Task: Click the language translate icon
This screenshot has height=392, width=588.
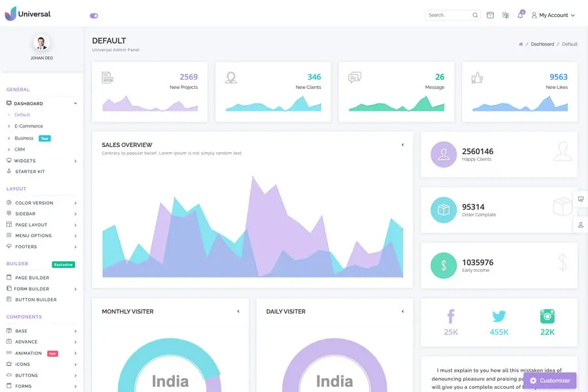Action: (x=505, y=15)
